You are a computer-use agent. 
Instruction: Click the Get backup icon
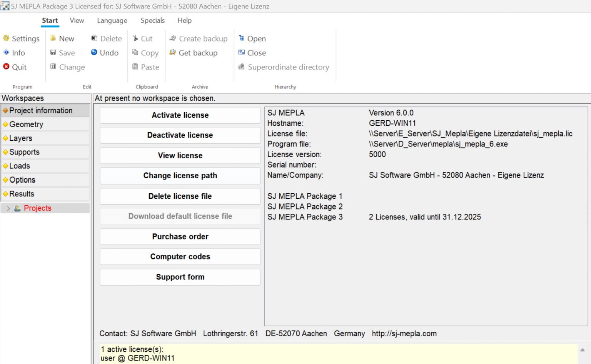pyautogui.click(x=173, y=53)
